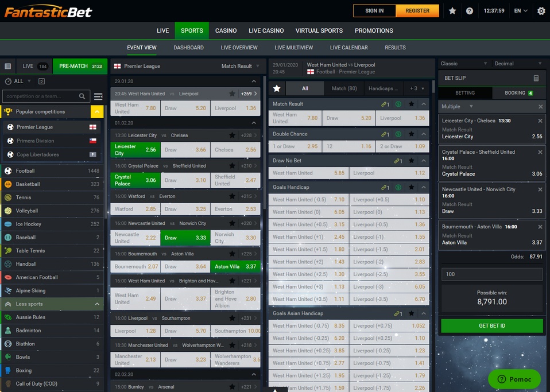Screen dimensions: 550x392
Task: Collapse the 01.02.20 date group
Action: click(254, 123)
